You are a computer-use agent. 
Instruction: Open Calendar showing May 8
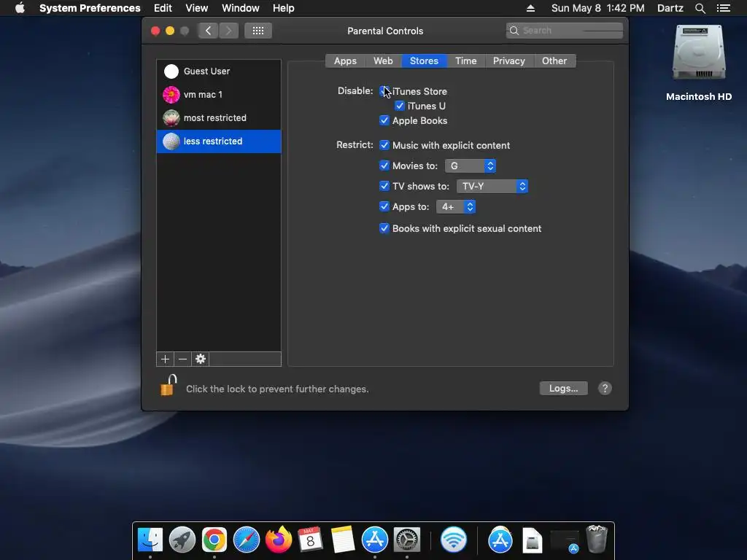[x=310, y=540]
